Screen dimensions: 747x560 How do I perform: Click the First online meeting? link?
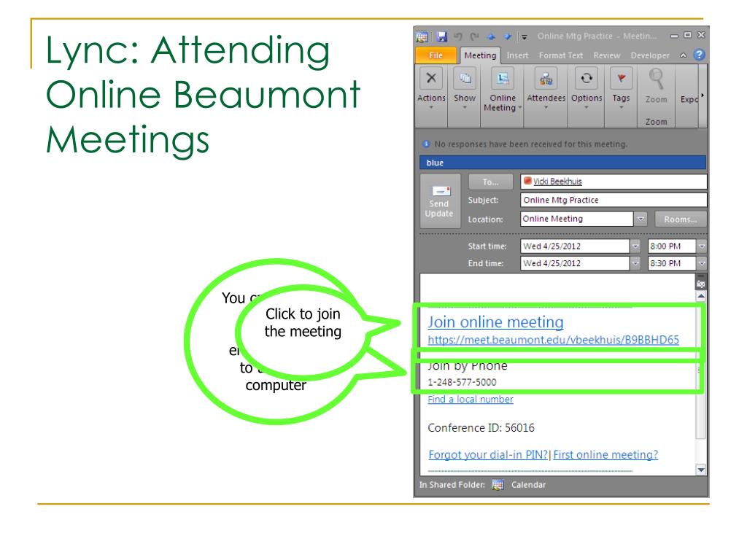tap(605, 455)
